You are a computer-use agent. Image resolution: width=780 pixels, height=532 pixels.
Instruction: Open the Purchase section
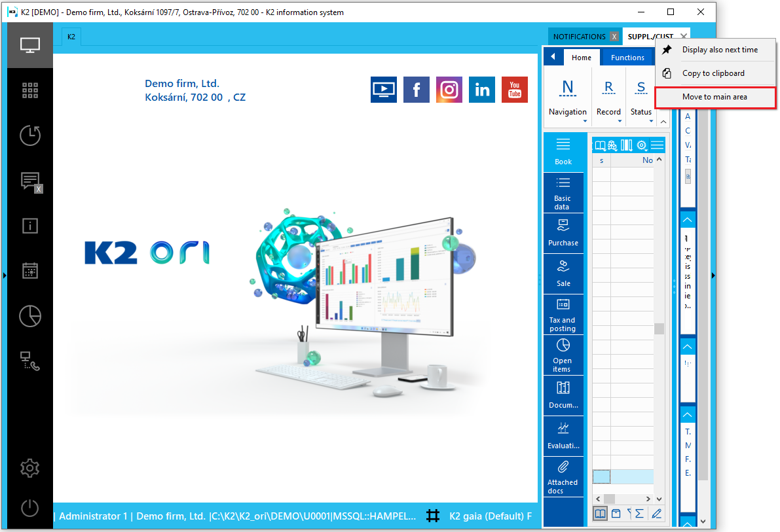click(563, 234)
